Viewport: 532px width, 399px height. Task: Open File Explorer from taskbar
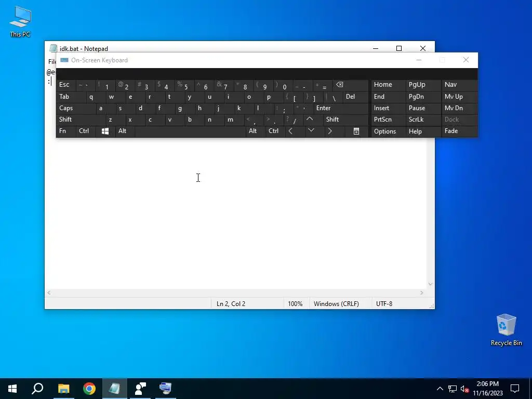pyautogui.click(x=63, y=389)
